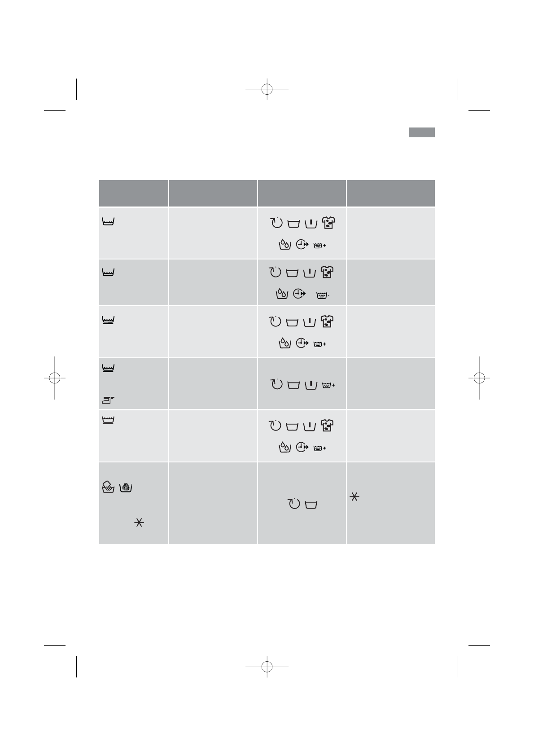Click the wash tub symbol above the iron
This screenshot has height=756, width=534.
[x=109, y=369]
